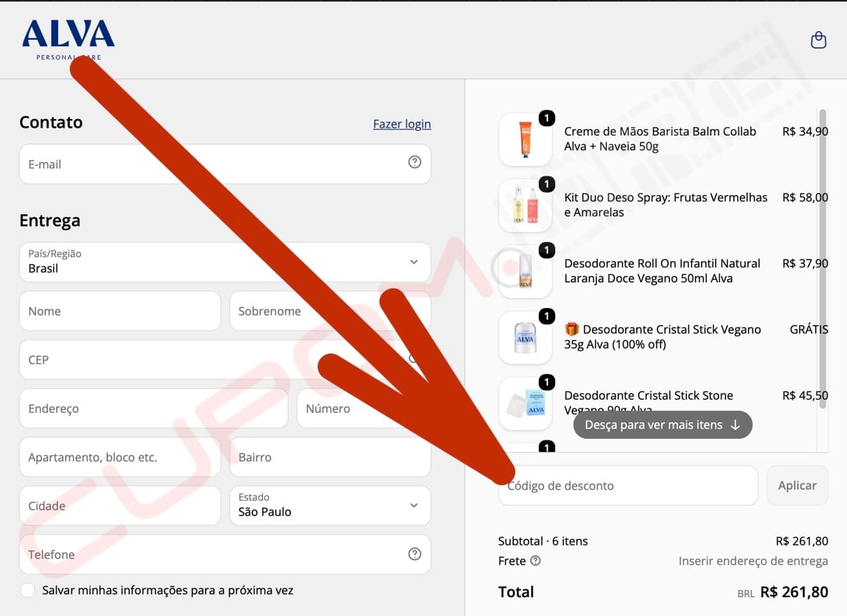Select the Kit Duo Deso Spray thumbnail
Image resolution: width=847 pixels, height=616 pixels.
[525, 205]
